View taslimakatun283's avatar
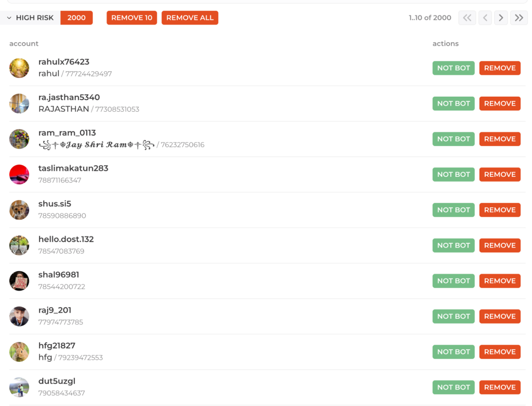The height and width of the screenshot is (406, 532). pos(19,174)
